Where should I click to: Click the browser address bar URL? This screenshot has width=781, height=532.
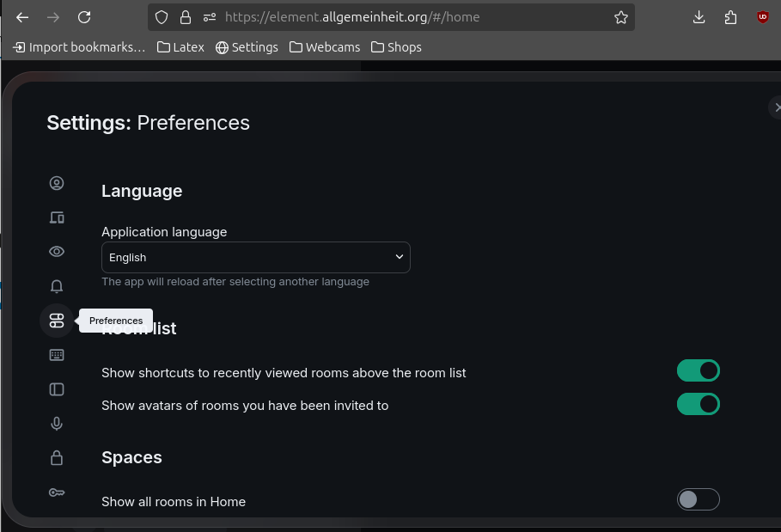click(x=352, y=17)
